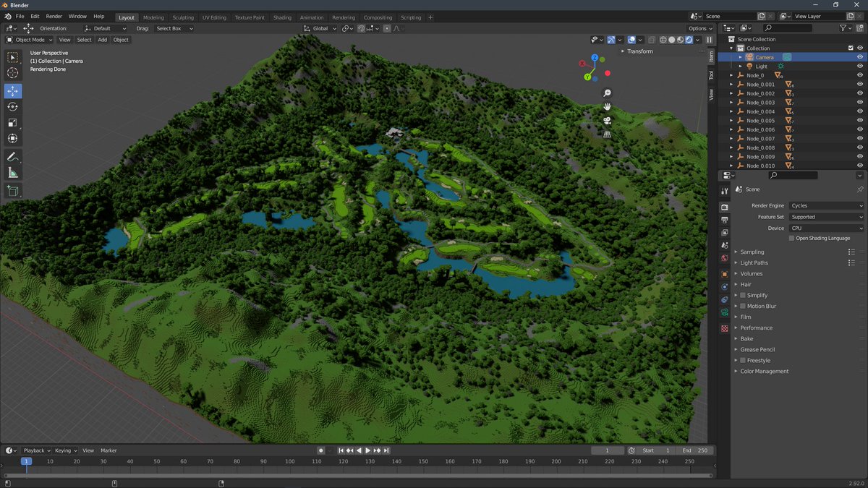Screen dimensions: 868x488
Task: Hide the Light object with eye icon
Action: click(x=860, y=66)
